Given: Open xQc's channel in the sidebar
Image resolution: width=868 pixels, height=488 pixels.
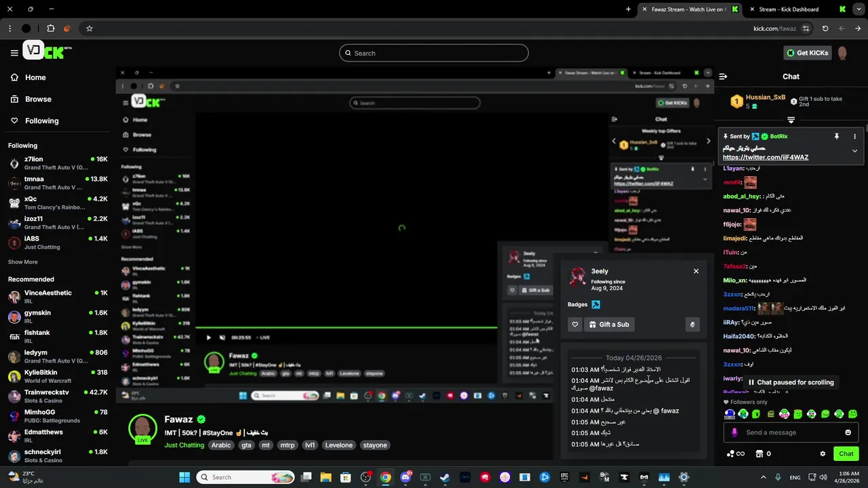Looking at the screenshot, I should 58,203.
